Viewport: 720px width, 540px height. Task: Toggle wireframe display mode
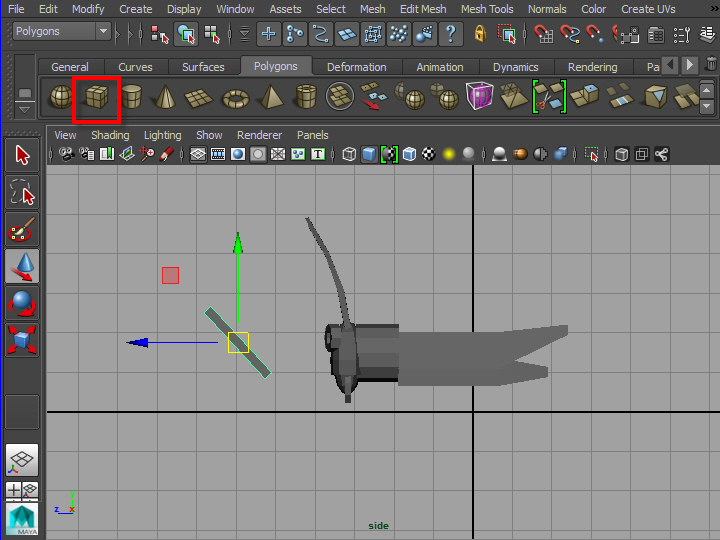click(x=349, y=154)
